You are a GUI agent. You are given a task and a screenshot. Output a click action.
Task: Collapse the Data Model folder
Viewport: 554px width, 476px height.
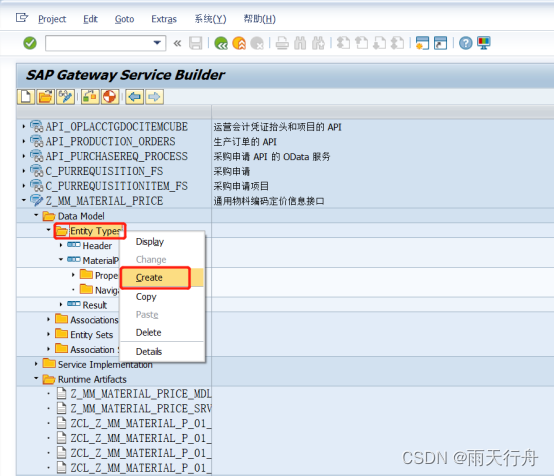coord(36,215)
